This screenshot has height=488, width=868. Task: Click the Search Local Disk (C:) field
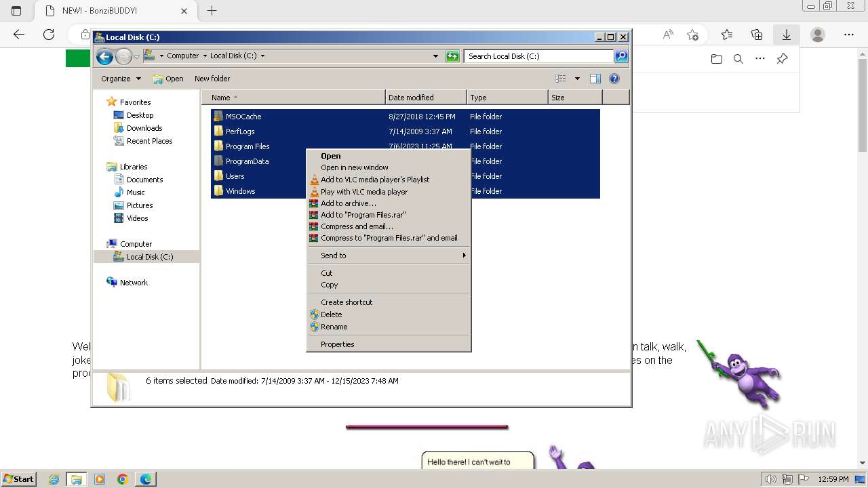coord(539,56)
